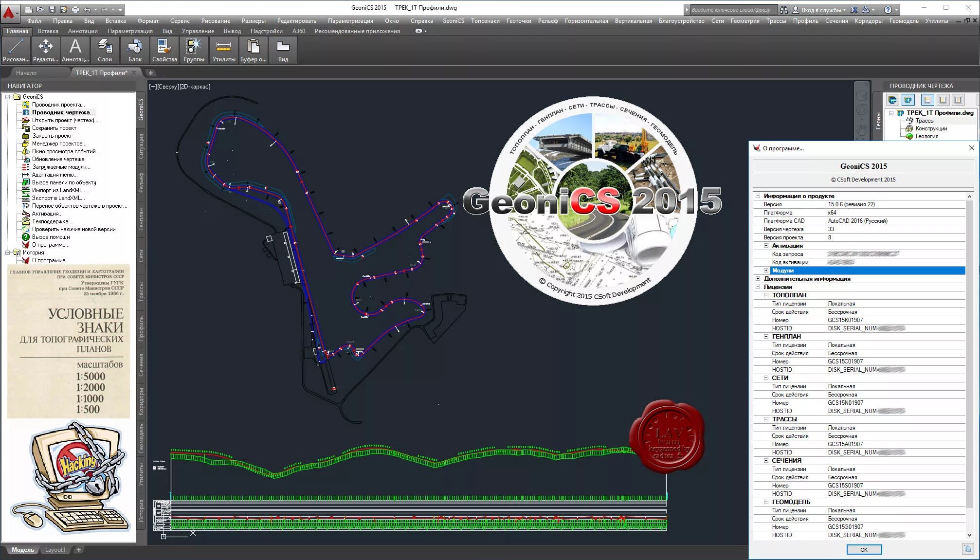This screenshot has height=560, width=980.
Task: Switch to the Аннотации ribbon tab
Action: (x=83, y=31)
